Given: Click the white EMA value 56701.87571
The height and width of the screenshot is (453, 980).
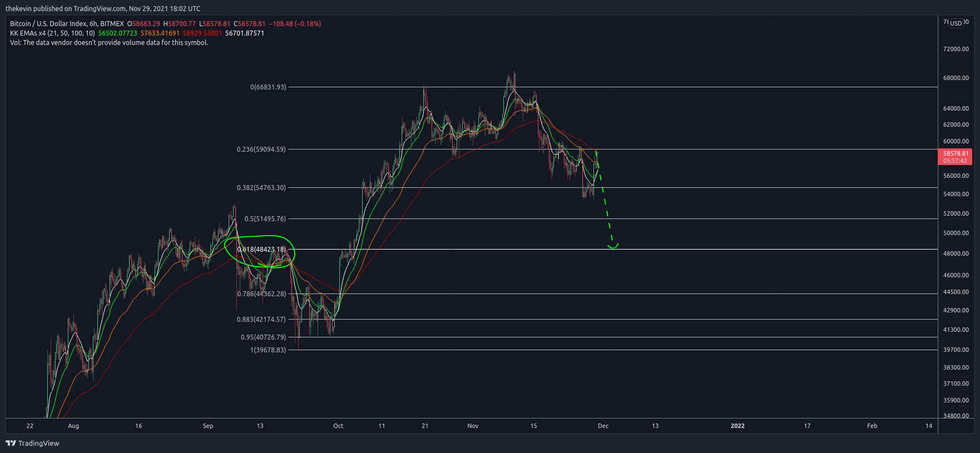Looking at the screenshot, I should [245, 33].
